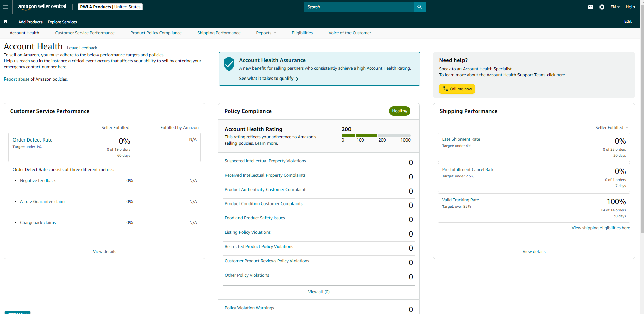Image resolution: width=644 pixels, height=314 pixels.
Task: Open Policy Violation Warnings
Action: [249, 308]
